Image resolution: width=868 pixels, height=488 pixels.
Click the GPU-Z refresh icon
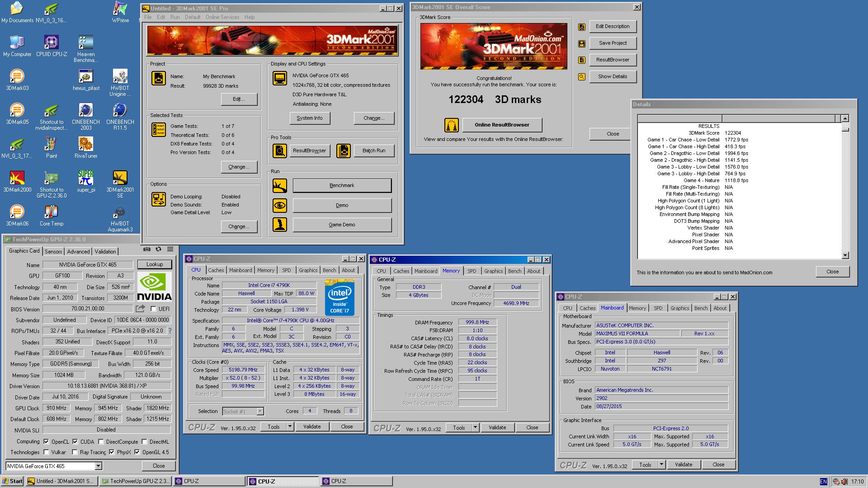pos(159,249)
